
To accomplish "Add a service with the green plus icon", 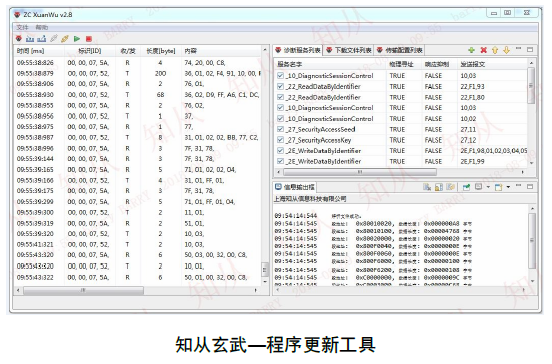I will [472, 50].
